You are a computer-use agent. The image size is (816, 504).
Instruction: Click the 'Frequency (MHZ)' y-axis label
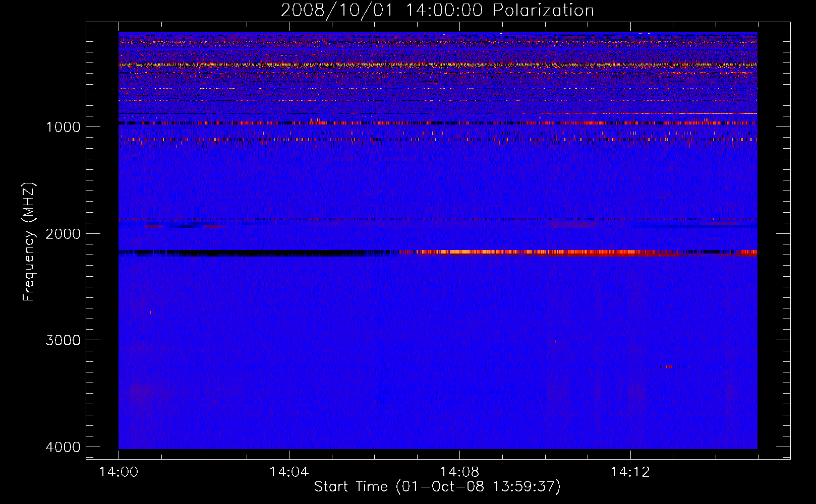click(29, 242)
